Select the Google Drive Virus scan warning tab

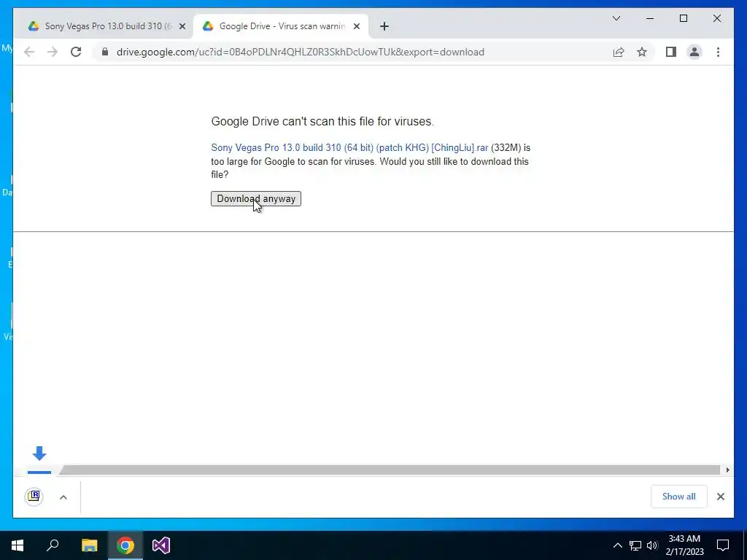coord(281,26)
